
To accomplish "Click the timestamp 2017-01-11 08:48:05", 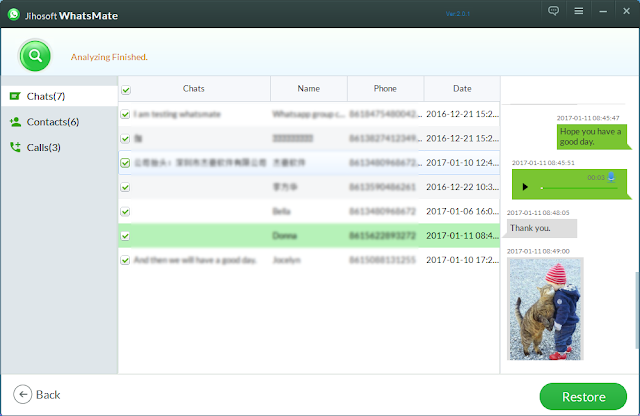I will [538, 213].
